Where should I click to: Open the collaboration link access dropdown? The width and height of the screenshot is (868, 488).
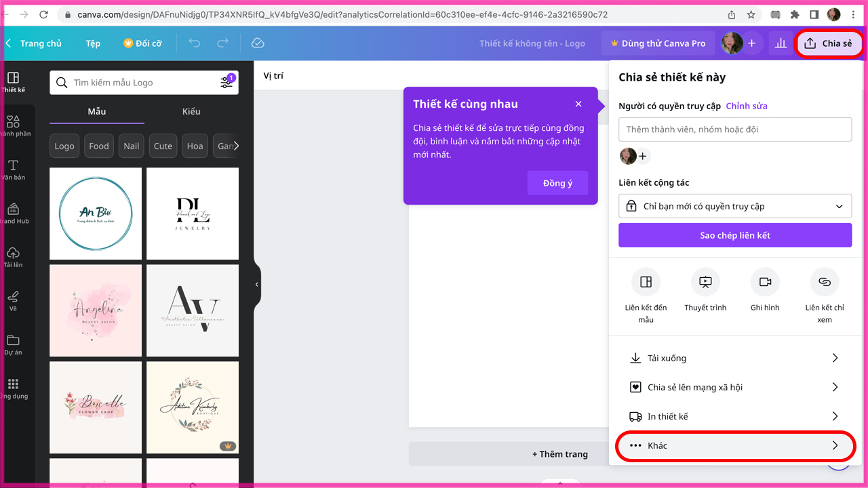[735, 206]
